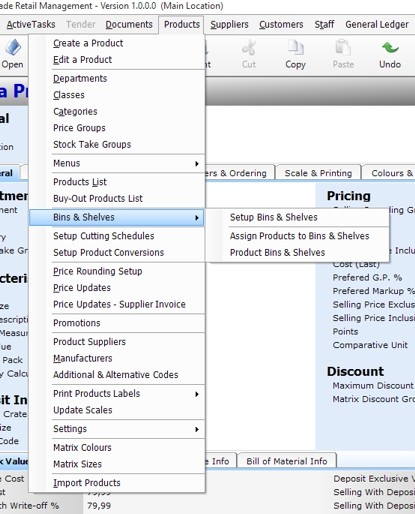Click the Points label under Pricing

(x=345, y=332)
